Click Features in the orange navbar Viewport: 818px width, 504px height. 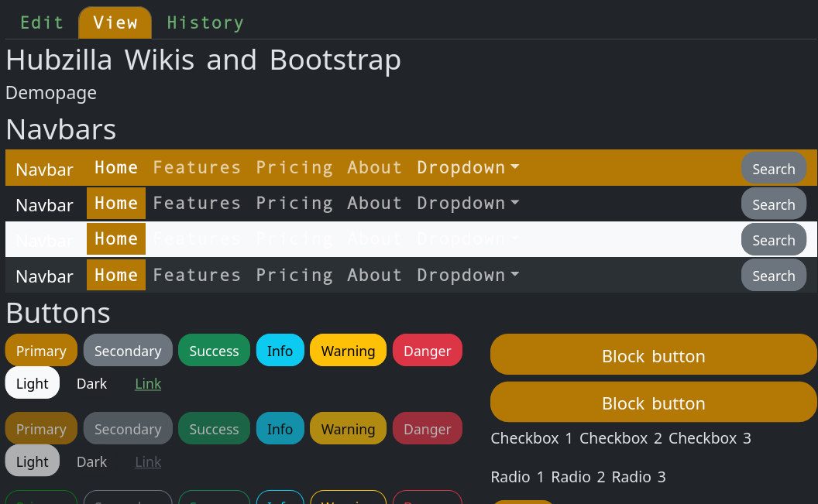tap(197, 167)
